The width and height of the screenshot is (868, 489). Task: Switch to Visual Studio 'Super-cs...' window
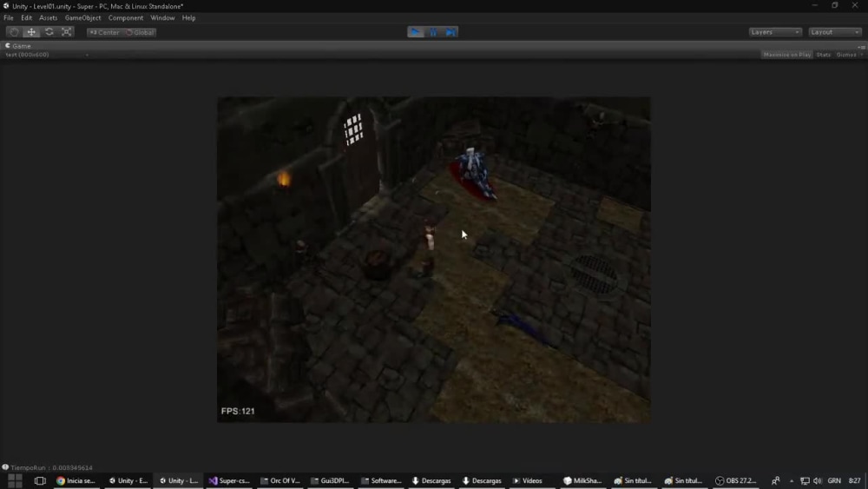(229, 480)
